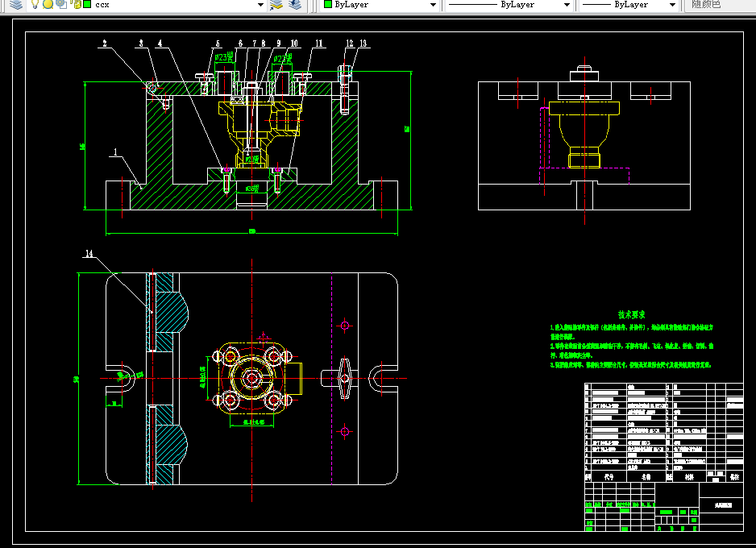Select the balloon number 13 label
This screenshot has width=756, height=548.
pos(363,44)
